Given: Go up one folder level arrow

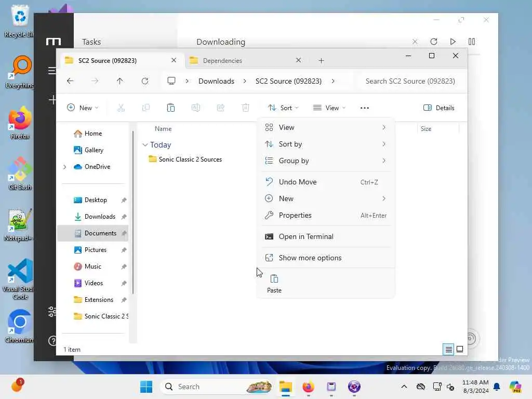Looking at the screenshot, I should [120, 81].
